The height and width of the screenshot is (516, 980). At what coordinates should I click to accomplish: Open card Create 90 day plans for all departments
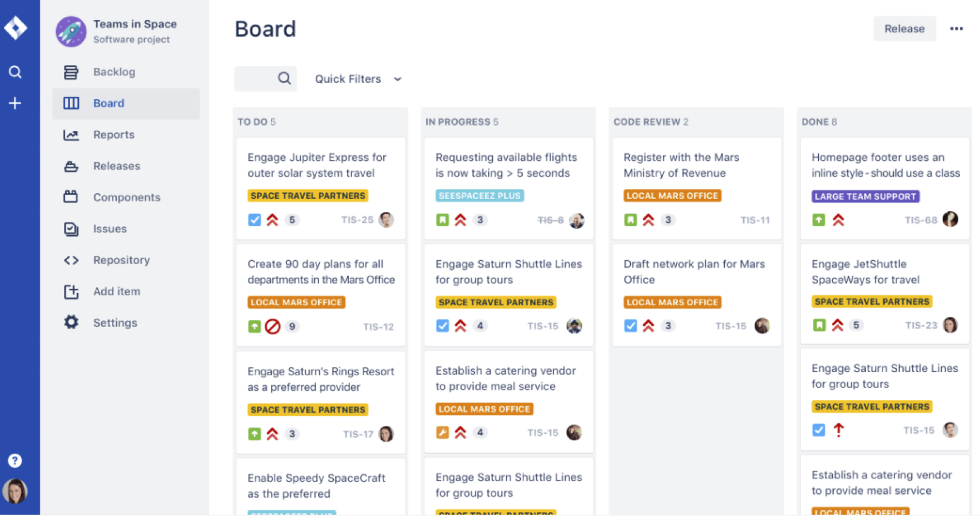(321, 295)
